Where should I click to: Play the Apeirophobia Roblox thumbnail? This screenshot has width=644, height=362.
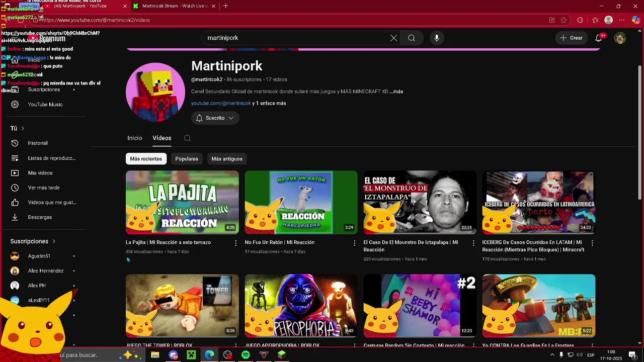(301, 306)
